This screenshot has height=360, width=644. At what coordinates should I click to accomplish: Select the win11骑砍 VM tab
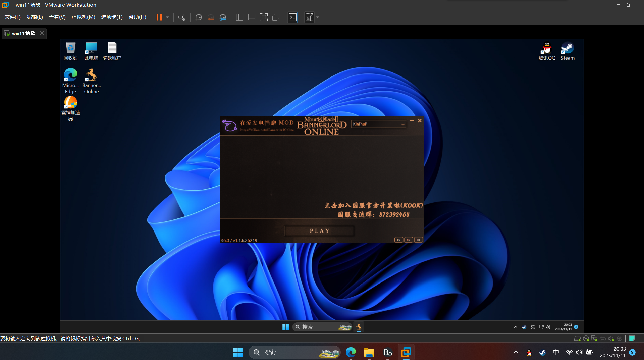tap(23, 33)
